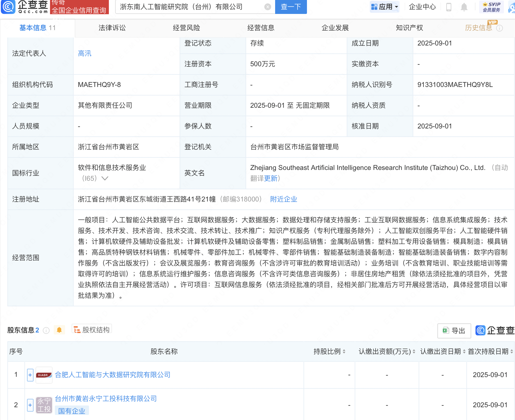Expand shareholder row 2 plus button
Screen dimensions: 515x420
click(x=30, y=405)
